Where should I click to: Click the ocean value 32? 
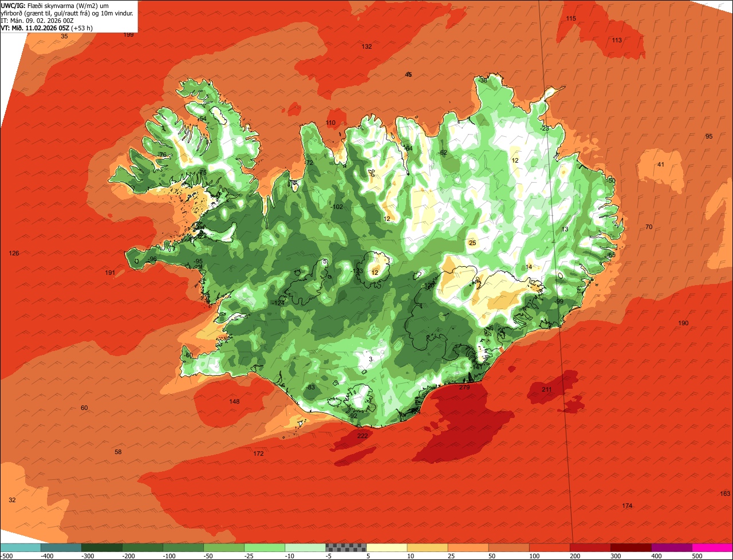[x=12, y=500]
